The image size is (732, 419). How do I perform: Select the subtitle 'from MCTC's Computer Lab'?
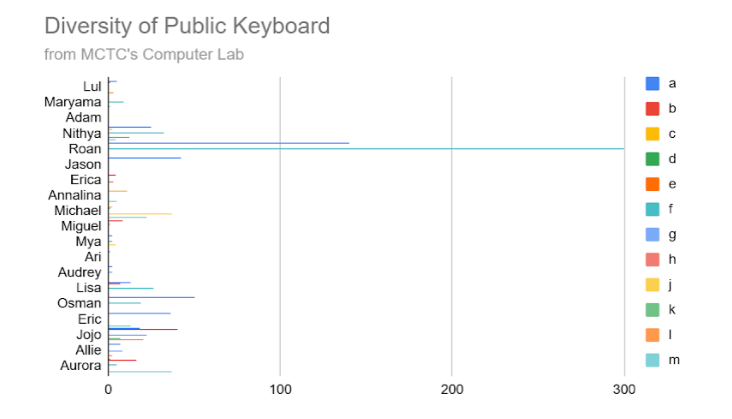(144, 54)
